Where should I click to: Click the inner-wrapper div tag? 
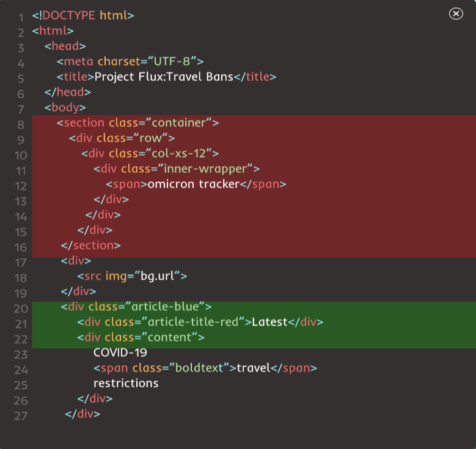[x=177, y=169]
